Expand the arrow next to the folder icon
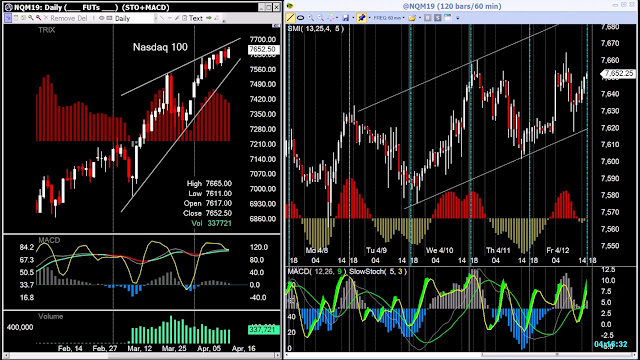640x360 pixels. 420,18
